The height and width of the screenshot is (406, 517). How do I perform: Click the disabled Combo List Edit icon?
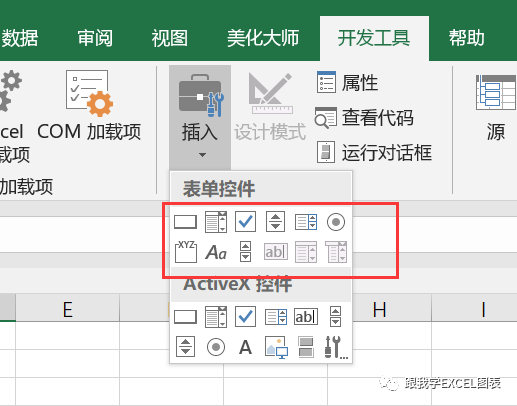point(306,252)
